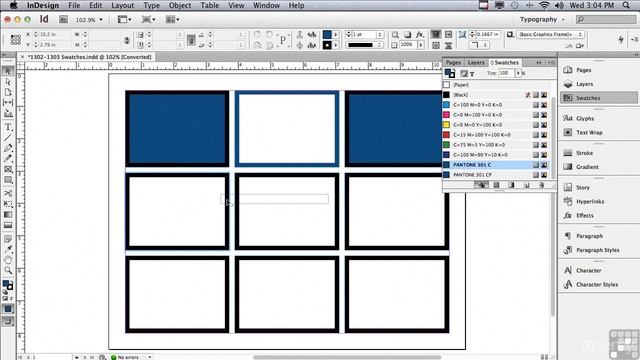
Task: Open the Stroke panel from dock
Action: click(x=584, y=153)
